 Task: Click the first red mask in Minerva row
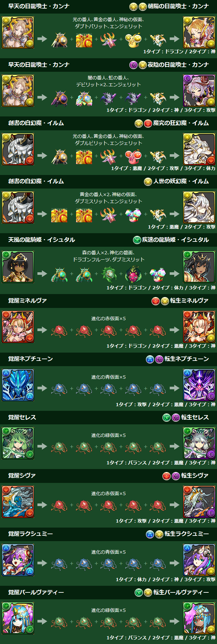(x=59, y=330)
